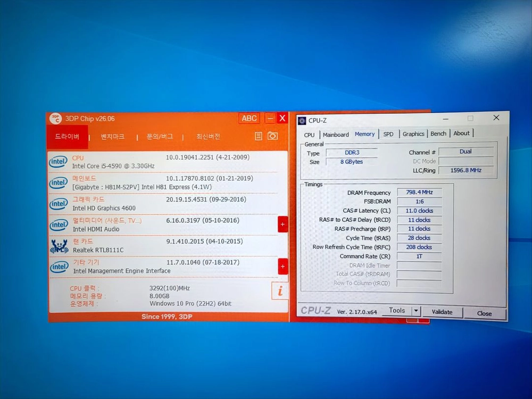Close the 3DP Chip window with X
The image size is (532, 399).
coord(282,118)
